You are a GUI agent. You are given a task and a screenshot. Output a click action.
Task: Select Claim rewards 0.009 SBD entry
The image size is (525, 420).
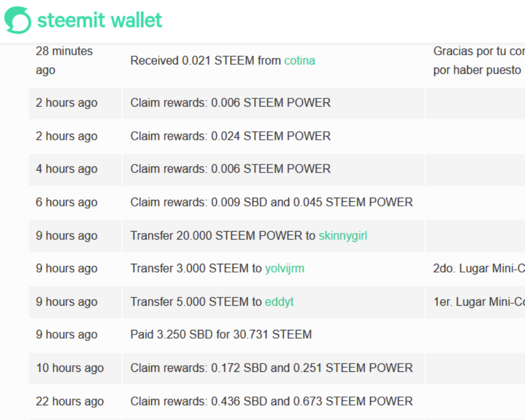(272, 202)
